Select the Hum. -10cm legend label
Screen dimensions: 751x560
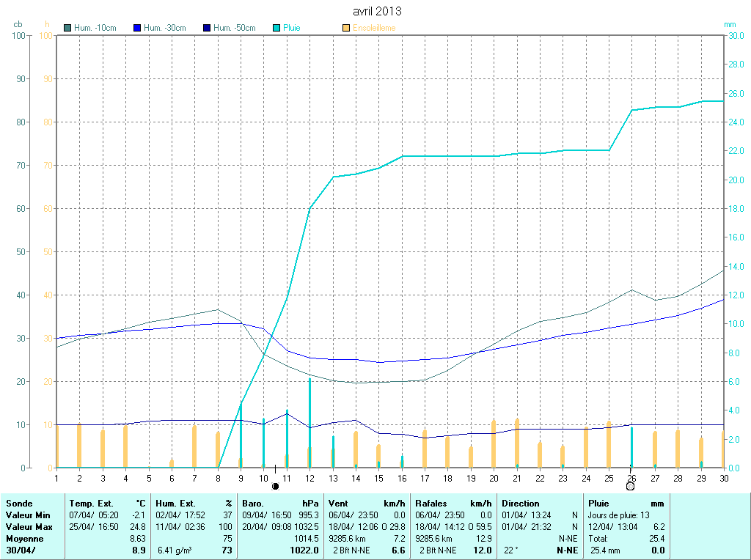(95, 28)
